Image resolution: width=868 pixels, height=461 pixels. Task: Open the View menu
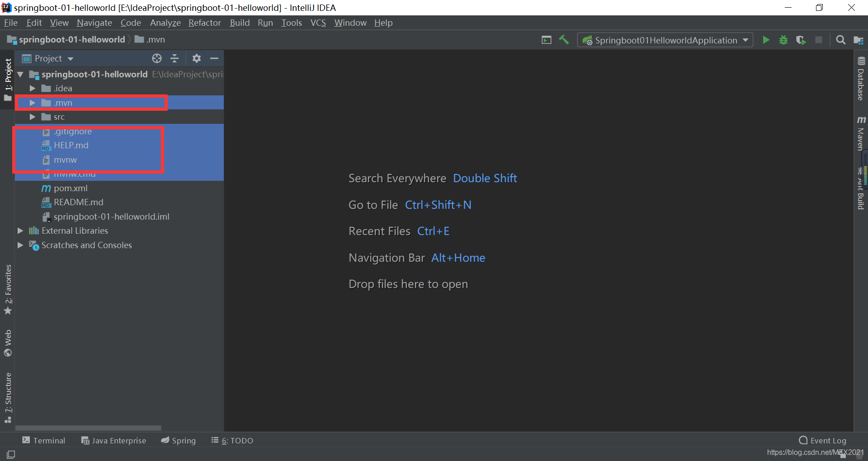pyautogui.click(x=59, y=23)
